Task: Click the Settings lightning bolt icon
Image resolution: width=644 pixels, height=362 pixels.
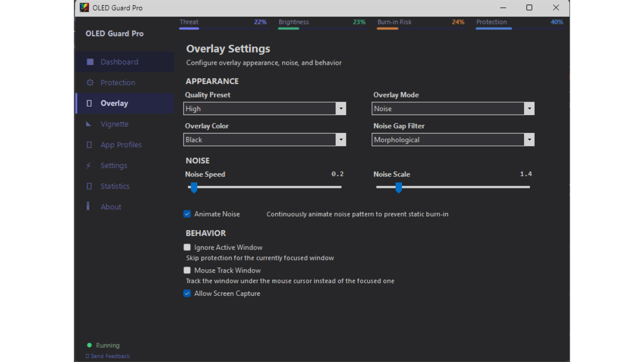Action: (x=89, y=166)
